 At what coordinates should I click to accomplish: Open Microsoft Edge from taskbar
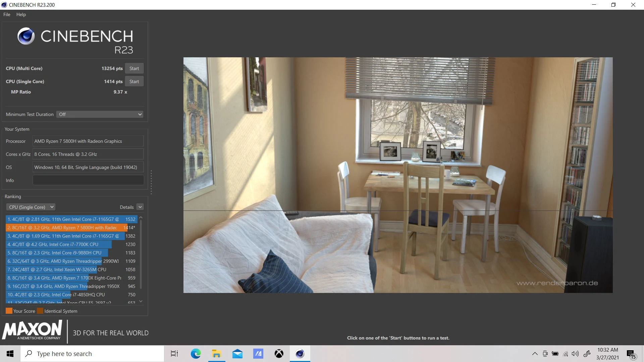(196, 354)
